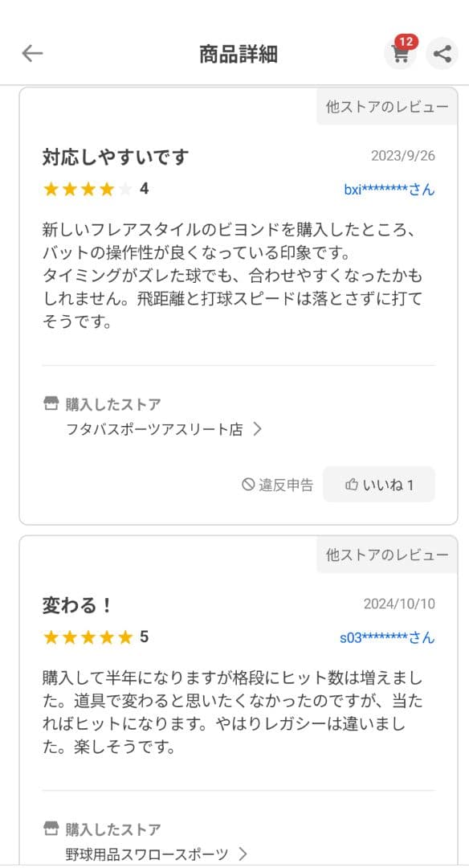Image resolution: width=469 pixels, height=868 pixels.
Task: Click the thumbs-up icon on いいね 1
Action: [352, 484]
